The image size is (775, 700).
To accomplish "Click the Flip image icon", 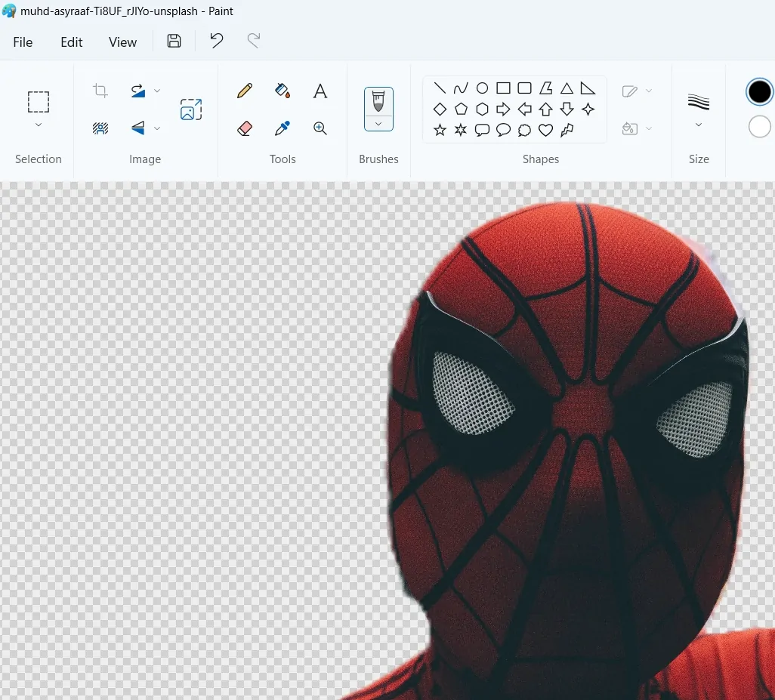I will pyautogui.click(x=138, y=128).
